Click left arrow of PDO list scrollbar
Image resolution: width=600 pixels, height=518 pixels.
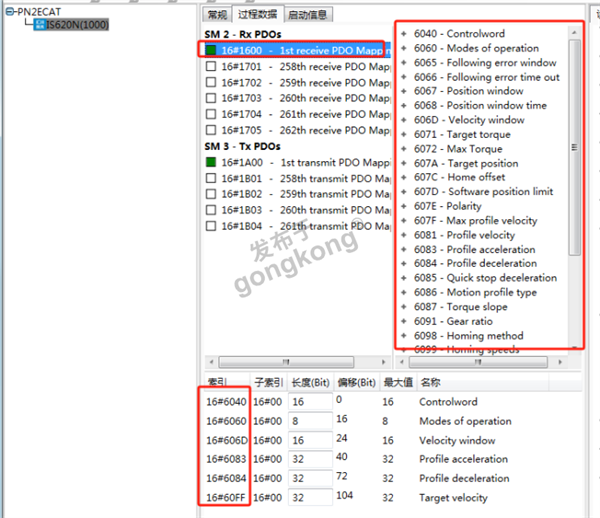(x=211, y=362)
